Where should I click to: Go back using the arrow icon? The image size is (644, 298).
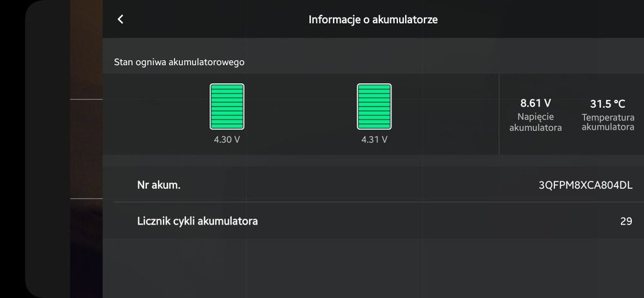tap(120, 19)
